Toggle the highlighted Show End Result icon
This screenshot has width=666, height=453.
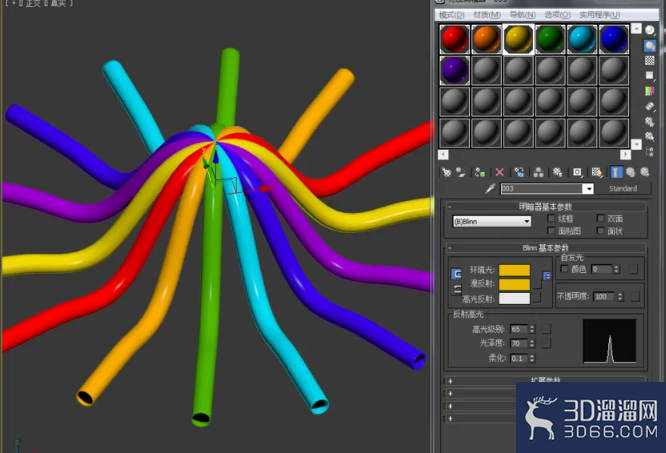coord(616,172)
